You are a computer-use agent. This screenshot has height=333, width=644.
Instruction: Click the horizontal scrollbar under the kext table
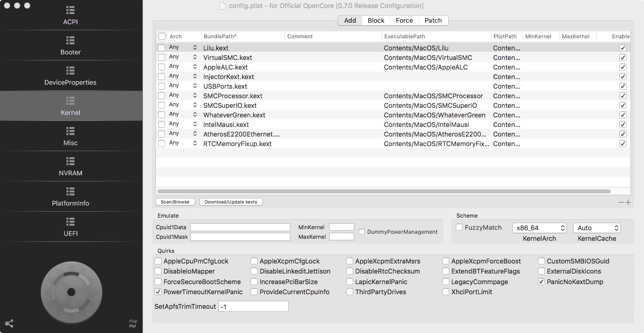click(x=384, y=191)
